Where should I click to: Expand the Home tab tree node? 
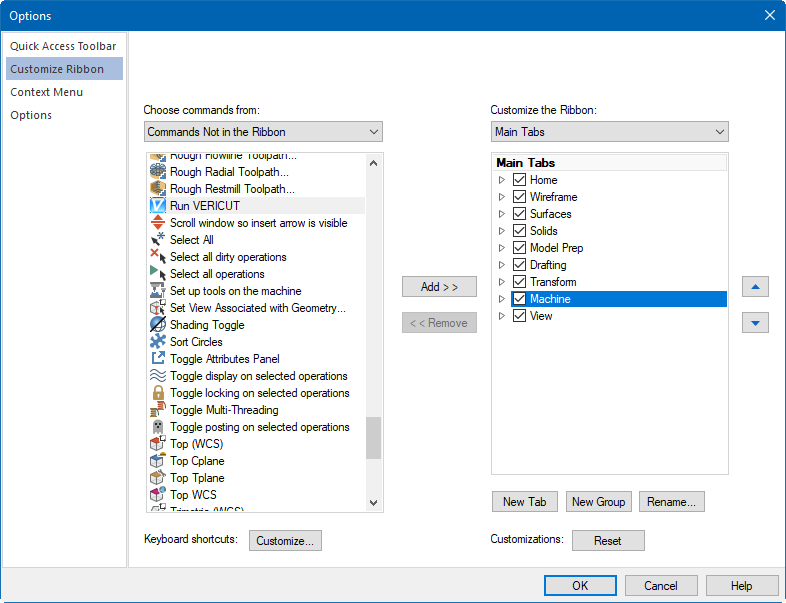pos(501,179)
